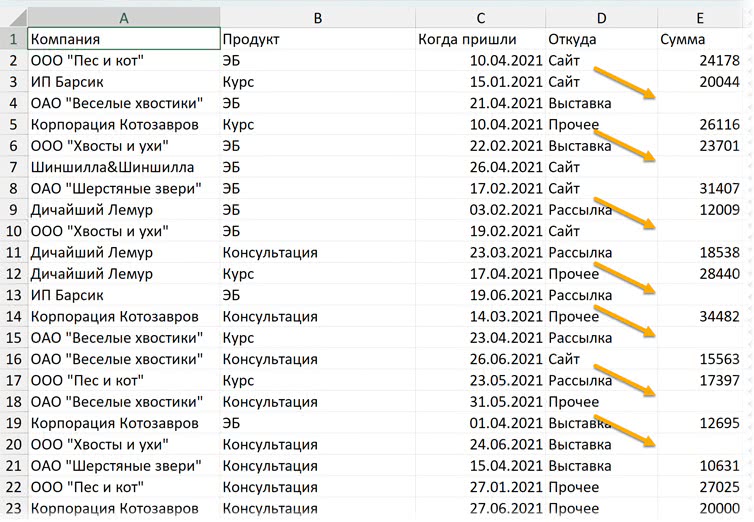Select column C header
Screen dimensions: 754x522
point(480,18)
